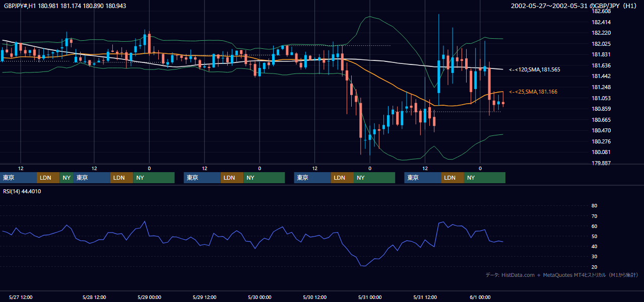644x302 pixels.
Task: Click the RSI scale value 30
Action: 594,257
